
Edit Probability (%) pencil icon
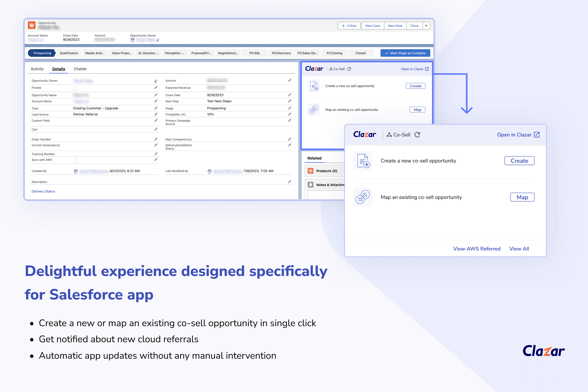point(289,114)
